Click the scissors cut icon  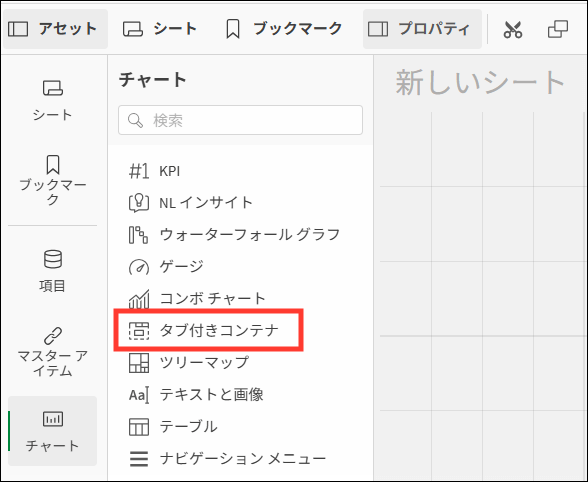click(513, 30)
